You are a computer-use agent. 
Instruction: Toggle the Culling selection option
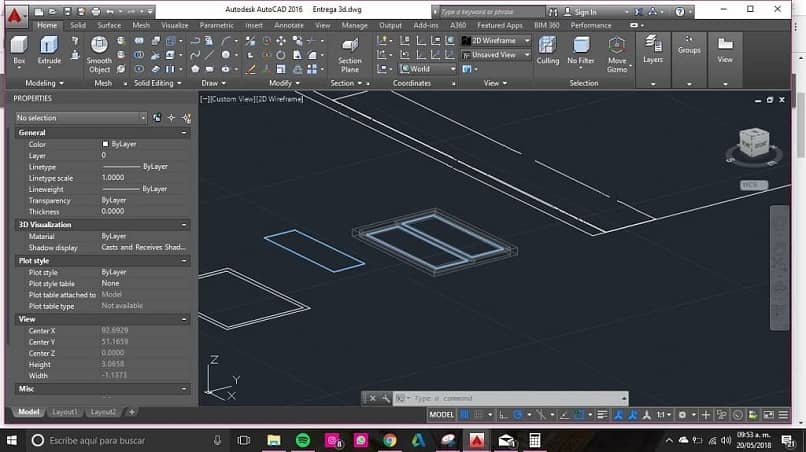547,50
